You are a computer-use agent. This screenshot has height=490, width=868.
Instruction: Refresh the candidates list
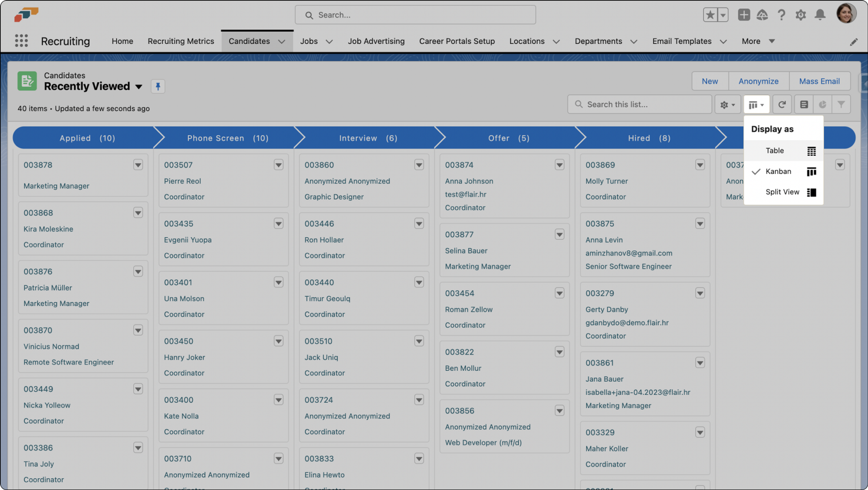tap(782, 104)
